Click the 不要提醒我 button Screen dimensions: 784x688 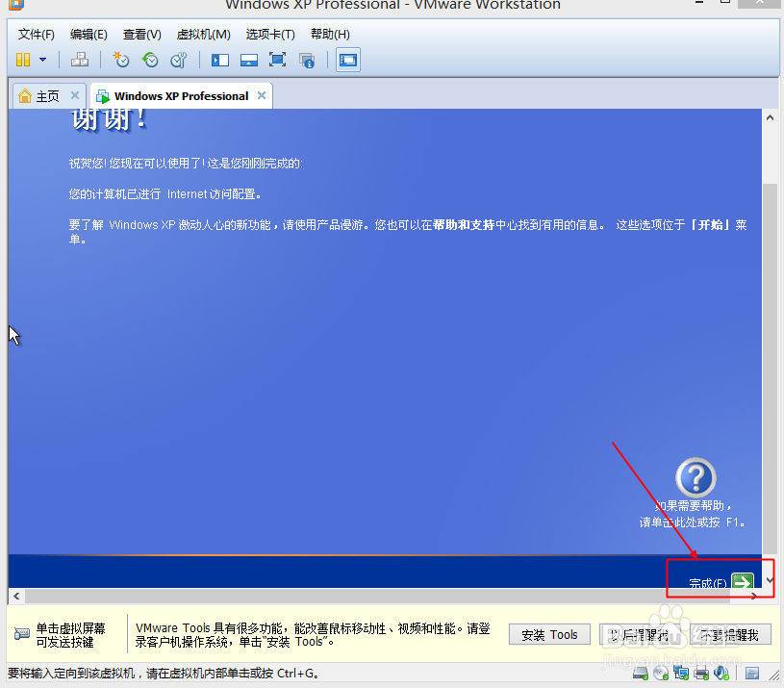pyautogui.click(x=730, y=634)
